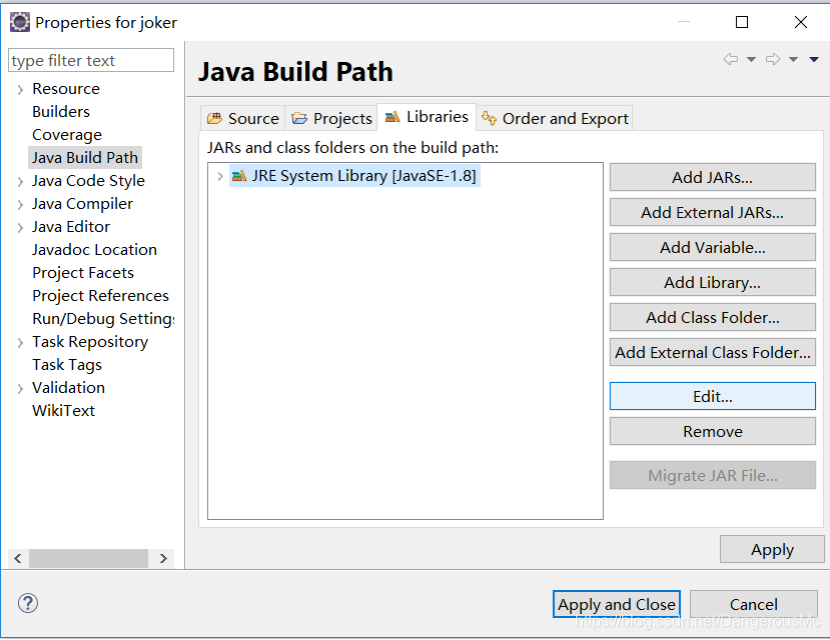Expand the Java Compiler node

click(x=20, y=204)
